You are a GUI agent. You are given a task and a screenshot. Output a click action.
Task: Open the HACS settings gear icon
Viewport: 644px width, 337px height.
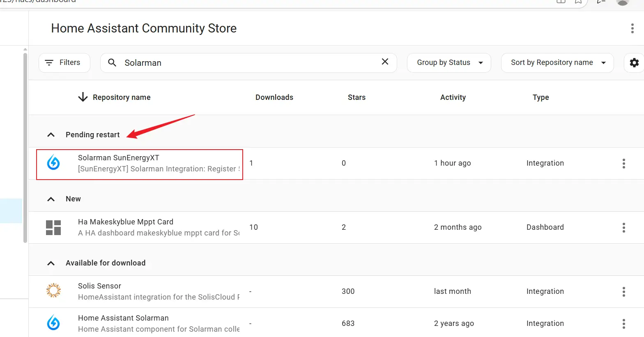(x=634, y=62)
